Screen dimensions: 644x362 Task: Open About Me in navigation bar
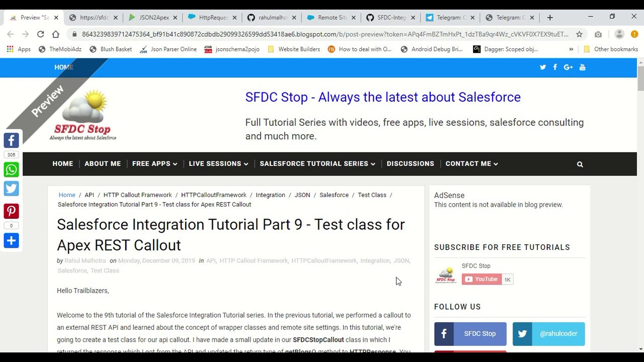[x=103, y=164]
